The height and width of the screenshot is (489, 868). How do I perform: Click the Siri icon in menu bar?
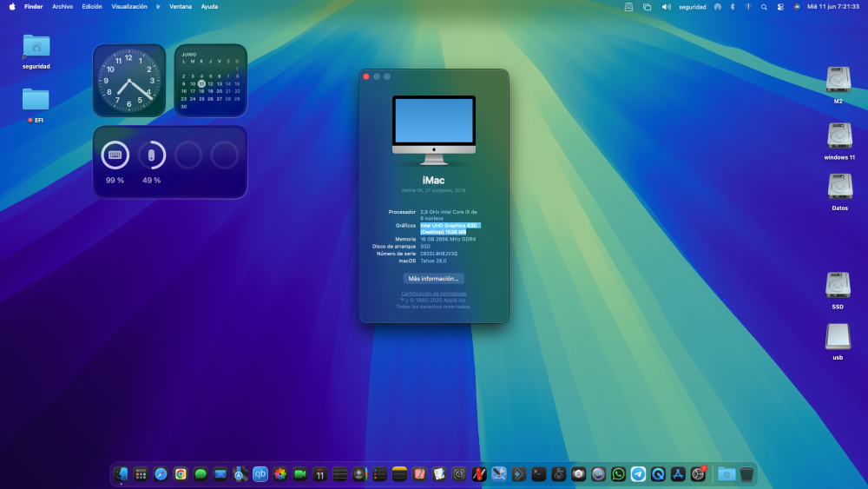pyautogui.click(x=797, y=7)
